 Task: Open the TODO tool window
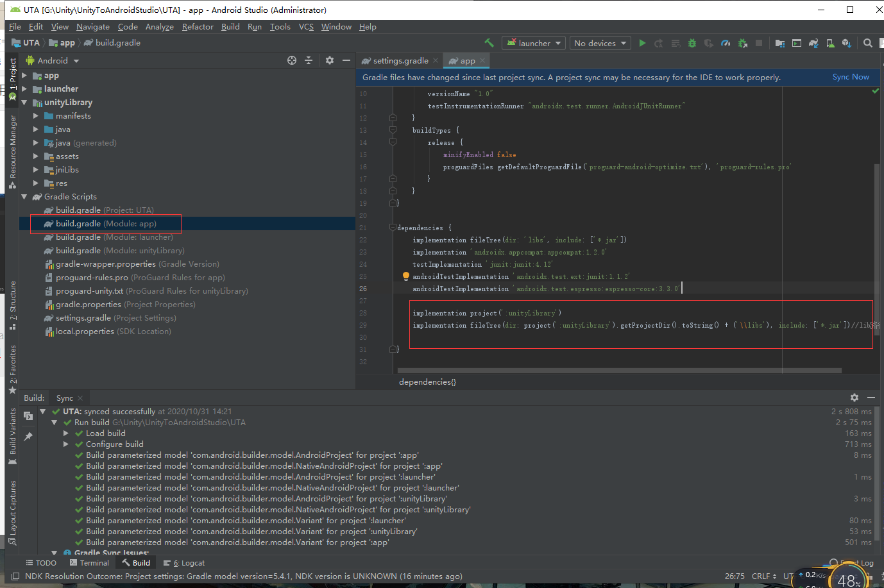pyautogui.click(x=41, y=563)
